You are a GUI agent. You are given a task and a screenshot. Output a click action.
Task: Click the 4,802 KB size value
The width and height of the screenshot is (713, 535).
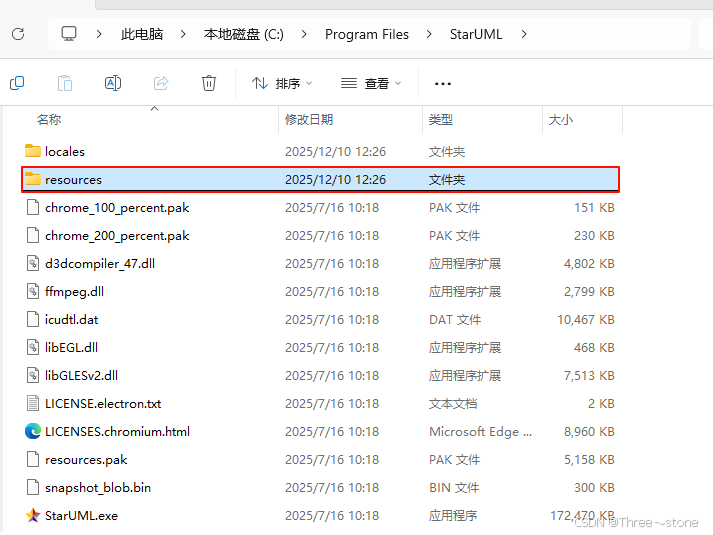(x=589, y=264)
